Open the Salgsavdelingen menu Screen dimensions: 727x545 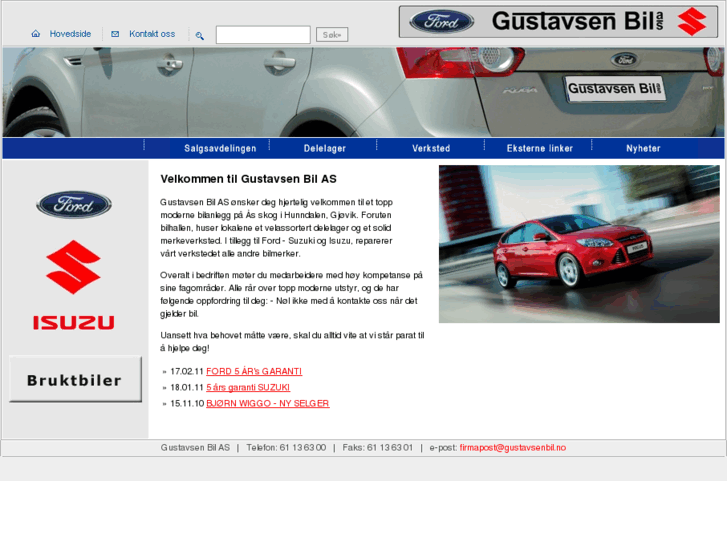pos(220,148)
